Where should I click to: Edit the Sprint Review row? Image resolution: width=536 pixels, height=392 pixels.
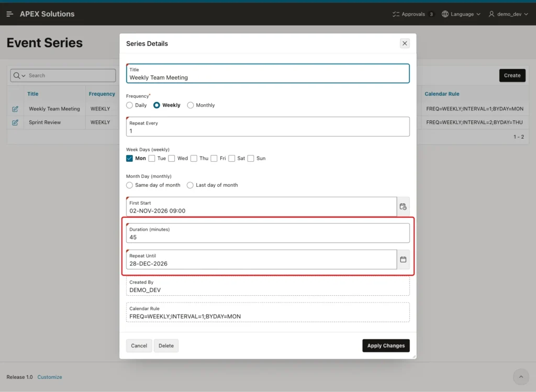(15, 122)
